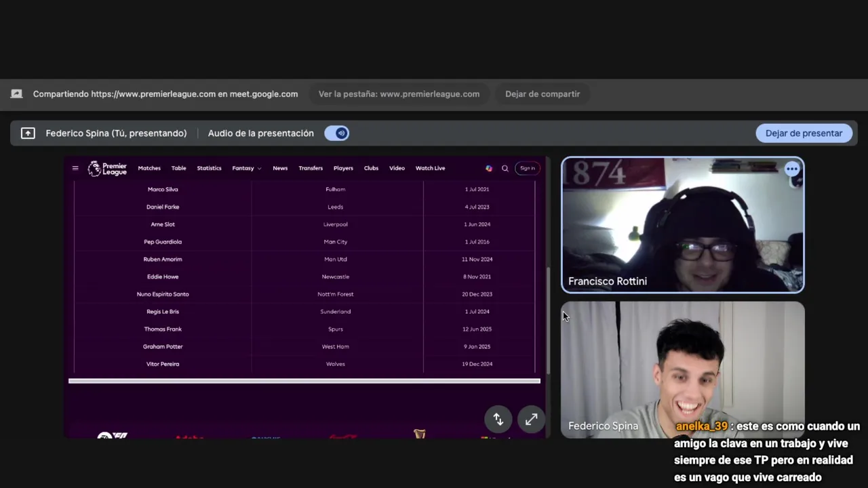The image size is (868, 488).
Task: Click the West Ham club cell
Action: (336, 346)
